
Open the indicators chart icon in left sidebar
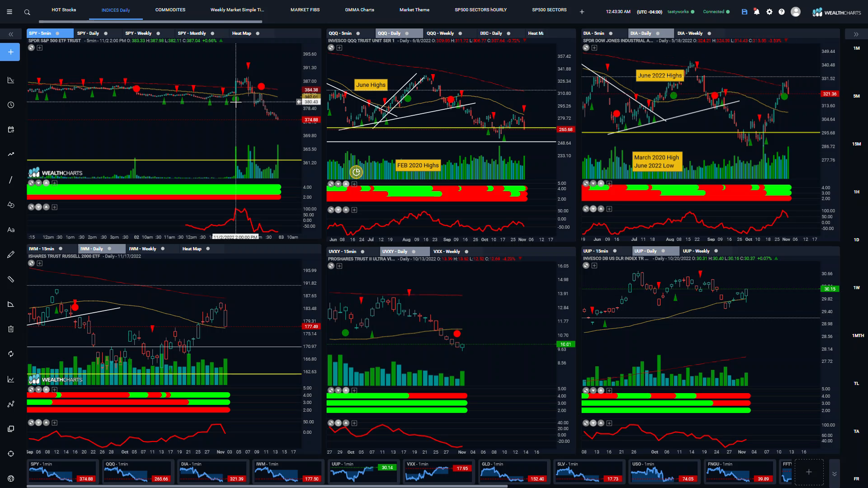click(11, 80)
